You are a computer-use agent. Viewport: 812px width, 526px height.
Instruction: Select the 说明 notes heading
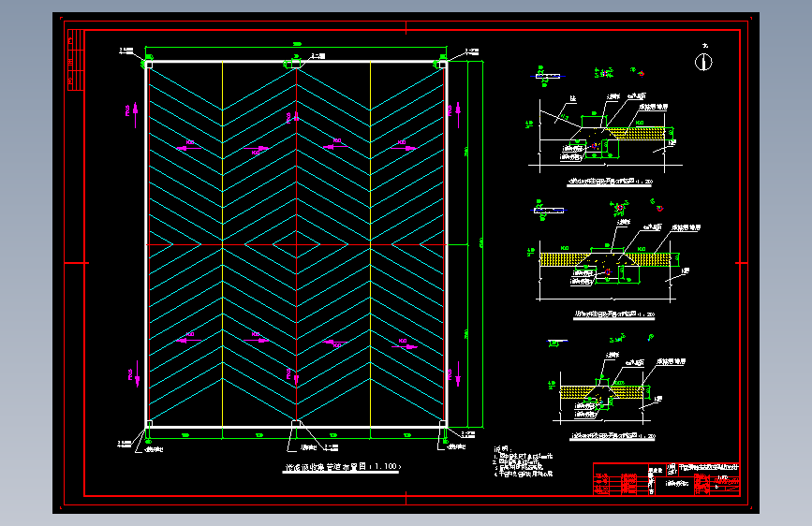pyautogui.click(x=502, y=449)
